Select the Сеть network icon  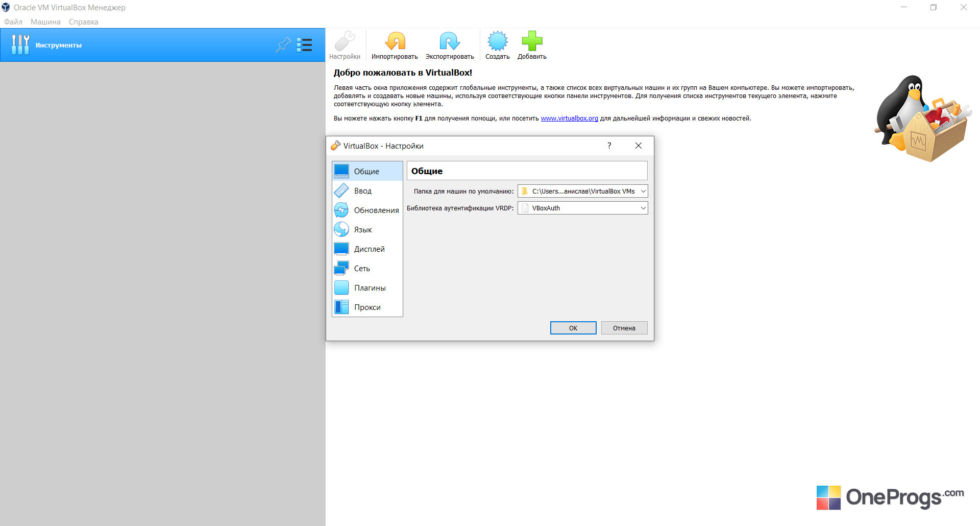(341, 268)
